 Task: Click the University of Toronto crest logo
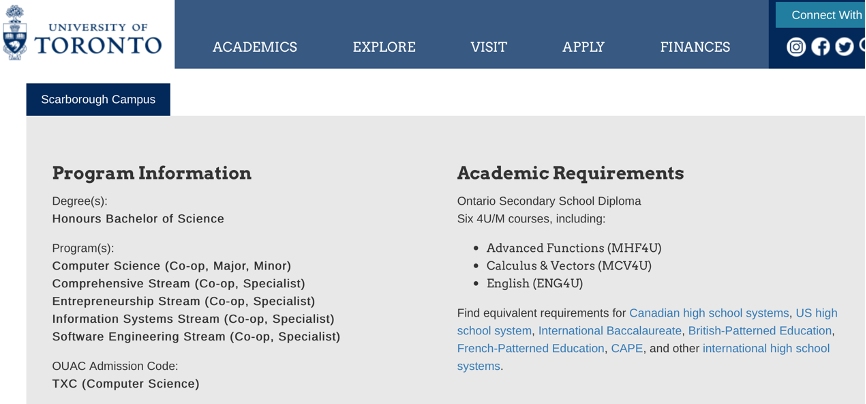(14, 32)
